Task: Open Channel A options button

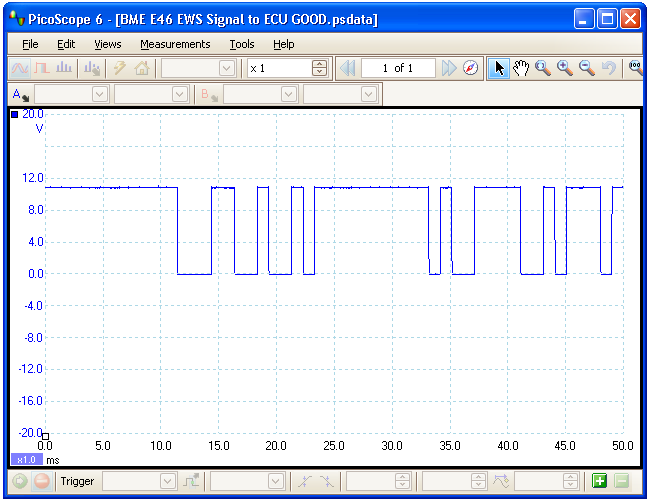Action: (x=19, y=94)
